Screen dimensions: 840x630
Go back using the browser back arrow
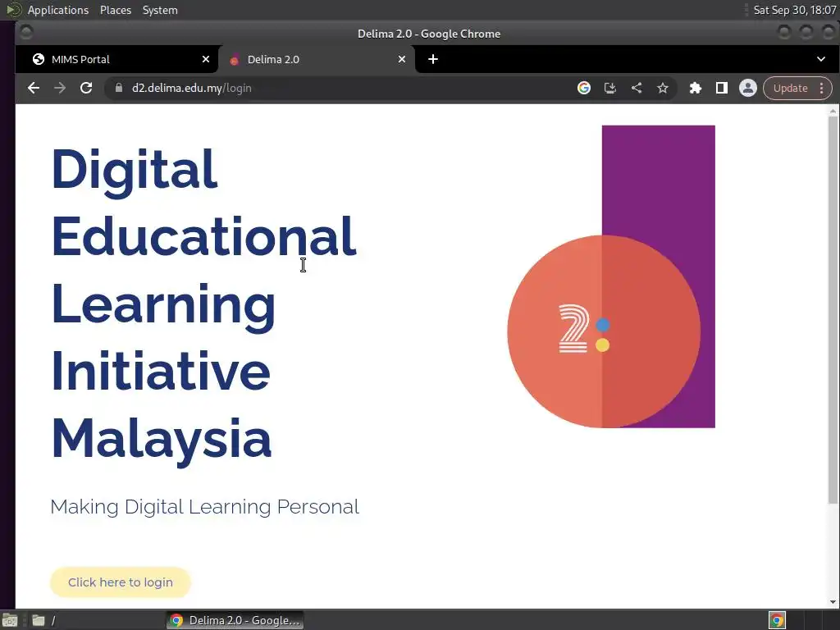[x=33, y=88]
